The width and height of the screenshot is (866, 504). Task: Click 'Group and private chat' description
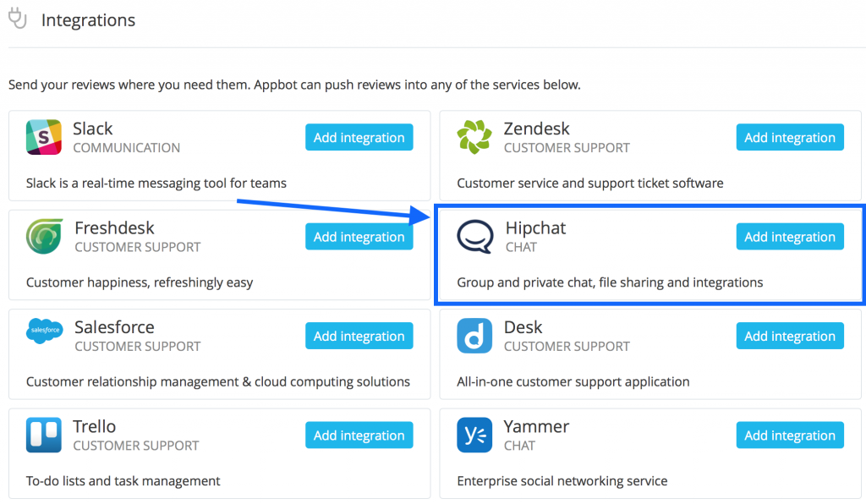pyautogui.click(x=610, y=282)
